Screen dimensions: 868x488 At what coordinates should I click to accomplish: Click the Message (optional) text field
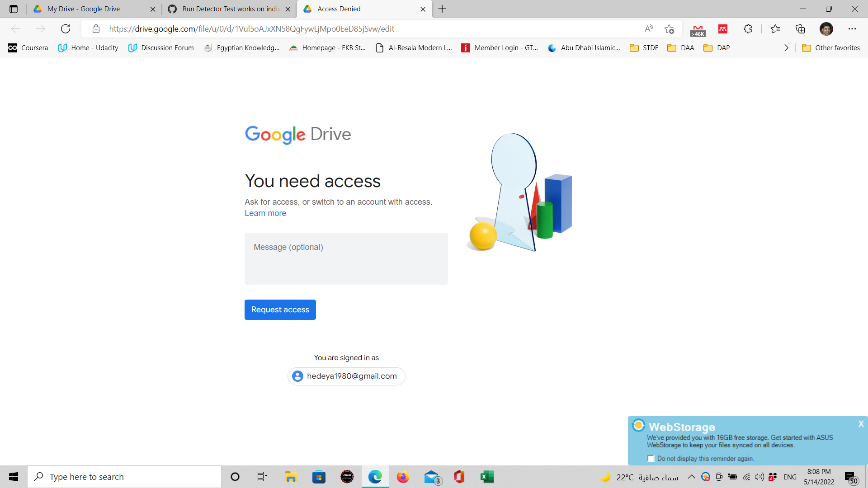coord(346,258)
